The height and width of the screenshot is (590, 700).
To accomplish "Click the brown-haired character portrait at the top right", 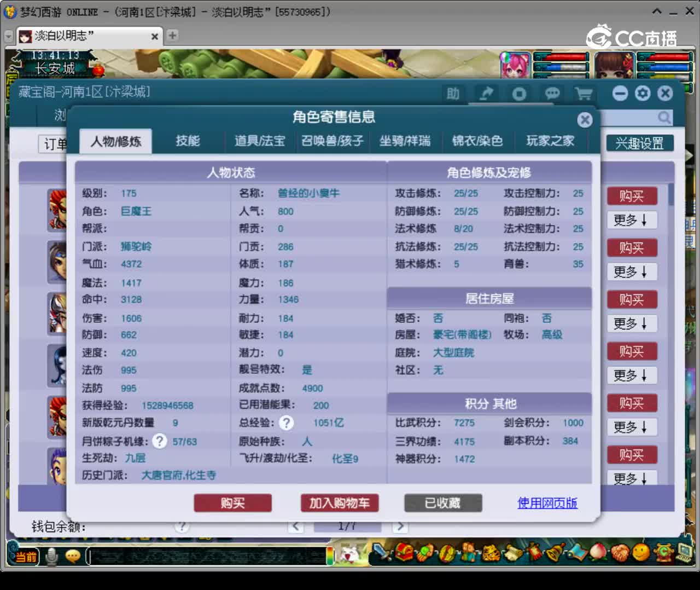I will coord(614,66).
